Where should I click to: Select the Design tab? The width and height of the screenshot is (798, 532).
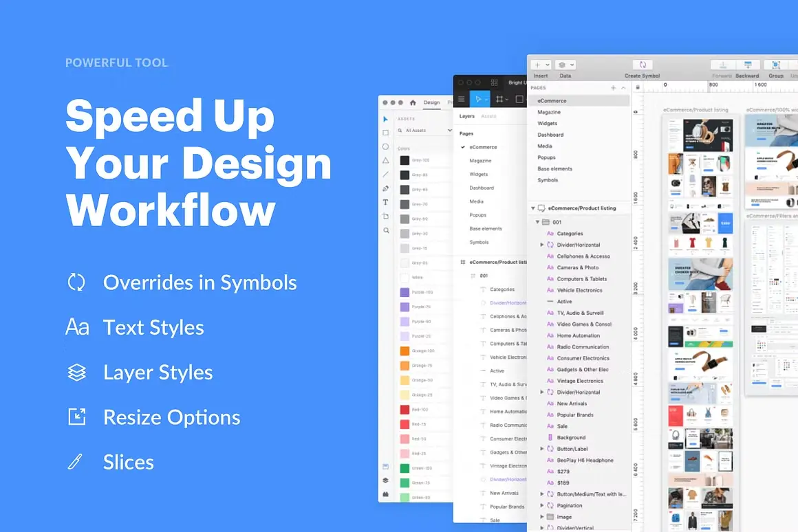432,102
